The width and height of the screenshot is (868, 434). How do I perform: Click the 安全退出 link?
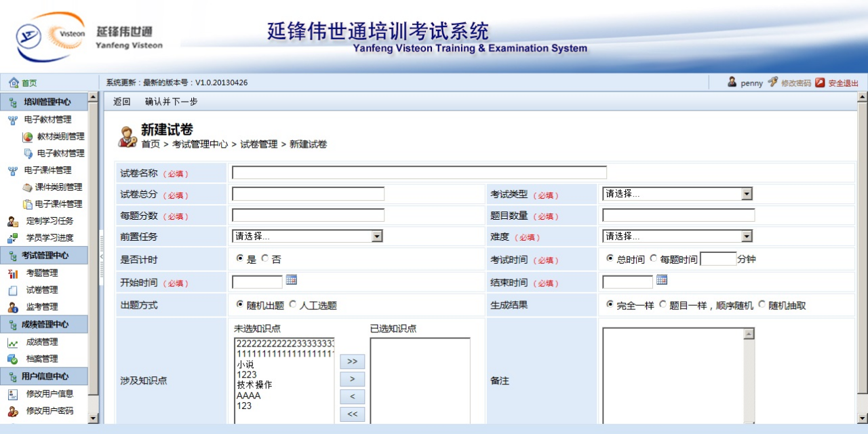(x=844, y=83)
